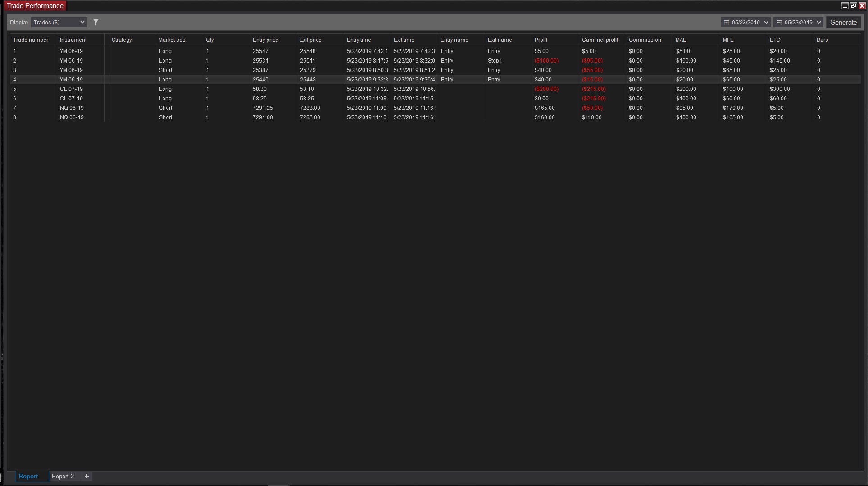Click the Exit name column header
This screenshot has height=486, width=868.
508,40
